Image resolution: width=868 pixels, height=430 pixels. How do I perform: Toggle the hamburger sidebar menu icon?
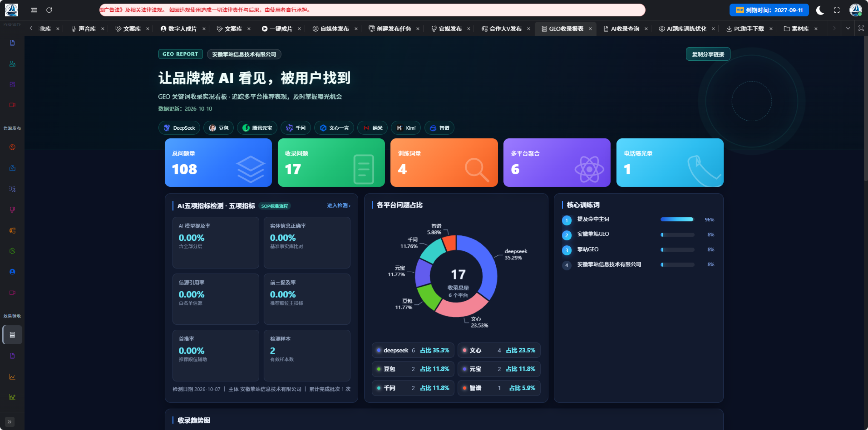(x=34, y=10)
